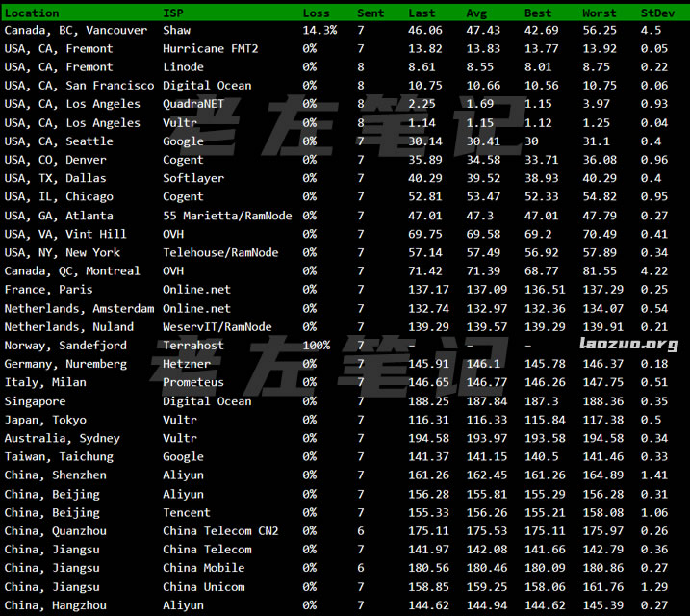This screenshot has height=616, width=690.
Task: Select the 100% loss value
Action: click(x=316, y=346)
